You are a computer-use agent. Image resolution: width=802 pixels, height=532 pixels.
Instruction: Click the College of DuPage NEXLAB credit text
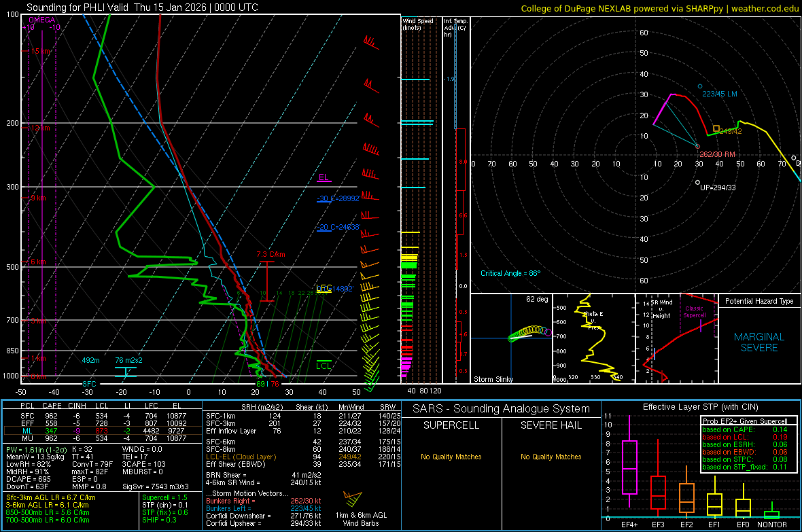(659, 8)
